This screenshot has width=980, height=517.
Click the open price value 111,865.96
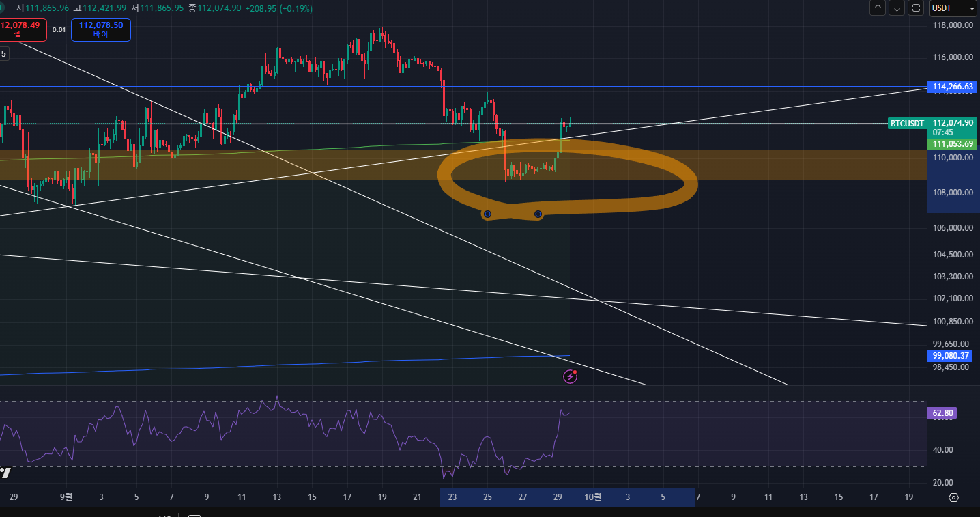pos(48,8)
